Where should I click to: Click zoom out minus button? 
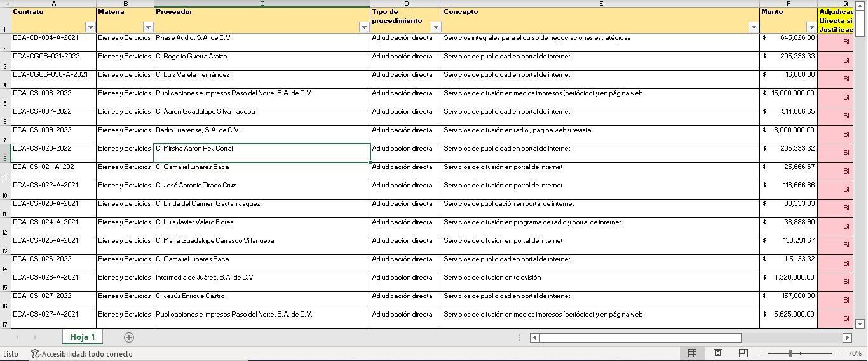pos(761,353)
